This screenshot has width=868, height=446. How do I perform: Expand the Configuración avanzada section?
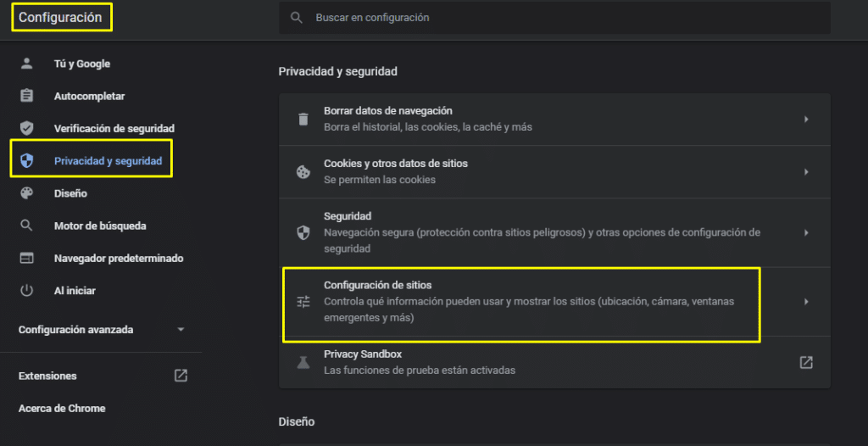[181, 330]
